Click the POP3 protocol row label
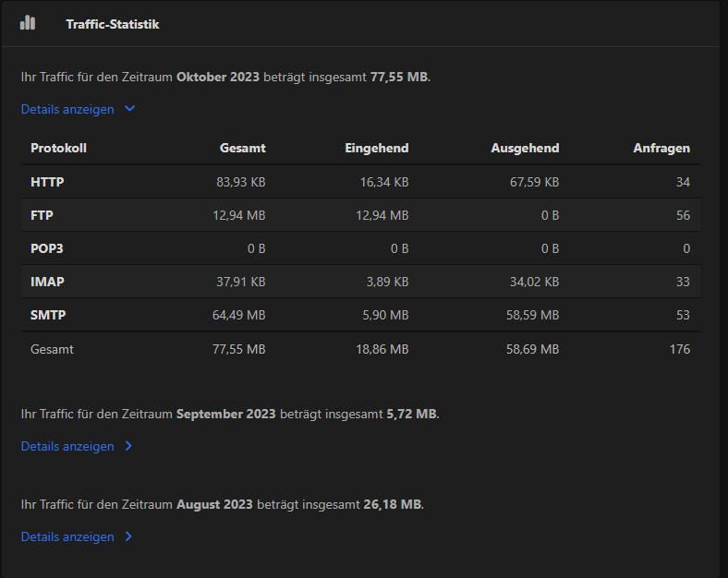The image size is (728, 578). [47, 248]
